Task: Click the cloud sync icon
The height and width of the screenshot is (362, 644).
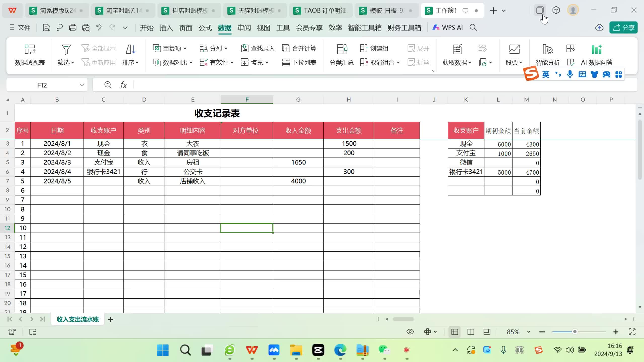Action: coord(599,28)
